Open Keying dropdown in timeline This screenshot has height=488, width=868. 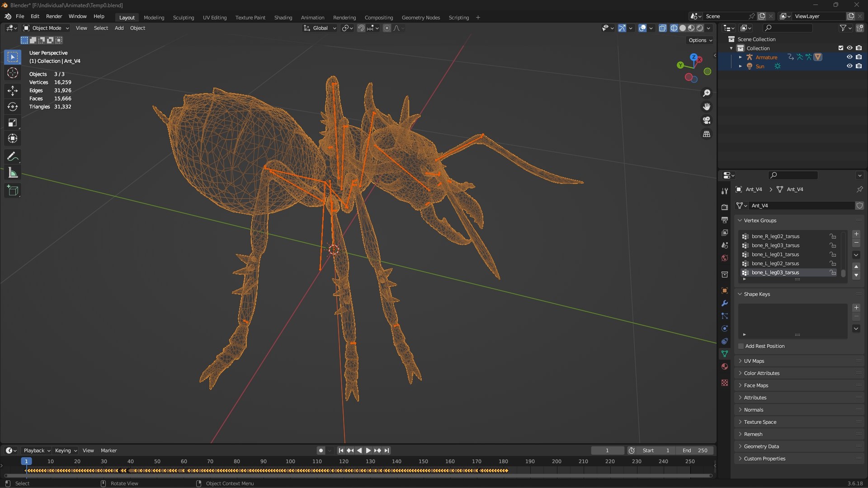coord(66,450)
